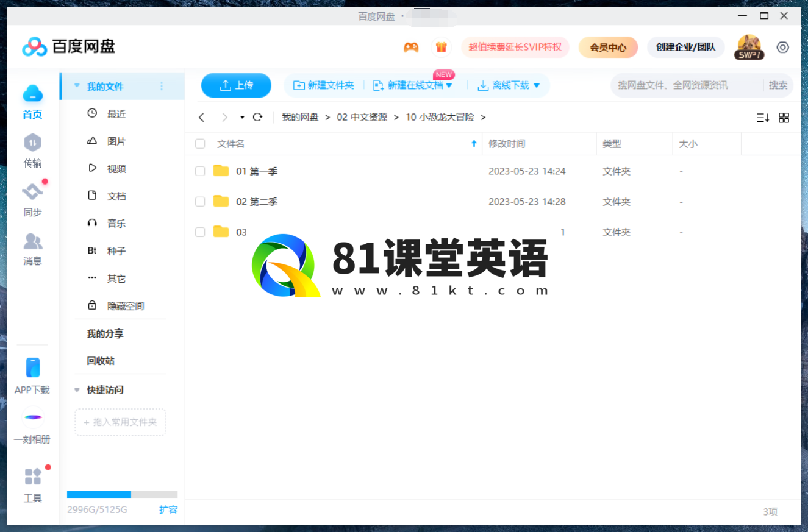Open the game controller icon in header
808x532 pixels.
[x=411, y=47]
